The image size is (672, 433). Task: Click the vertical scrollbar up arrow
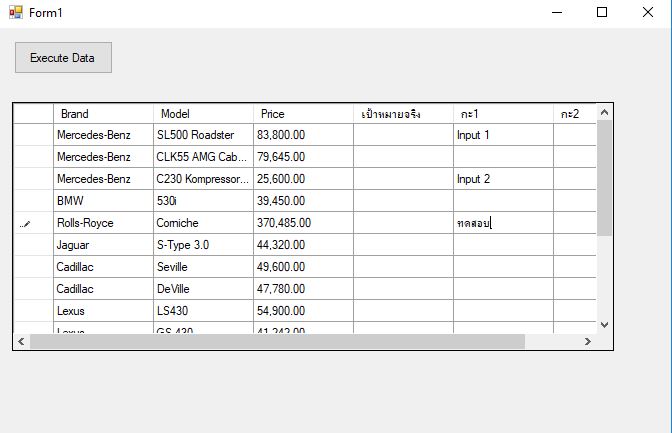(603, 113)
